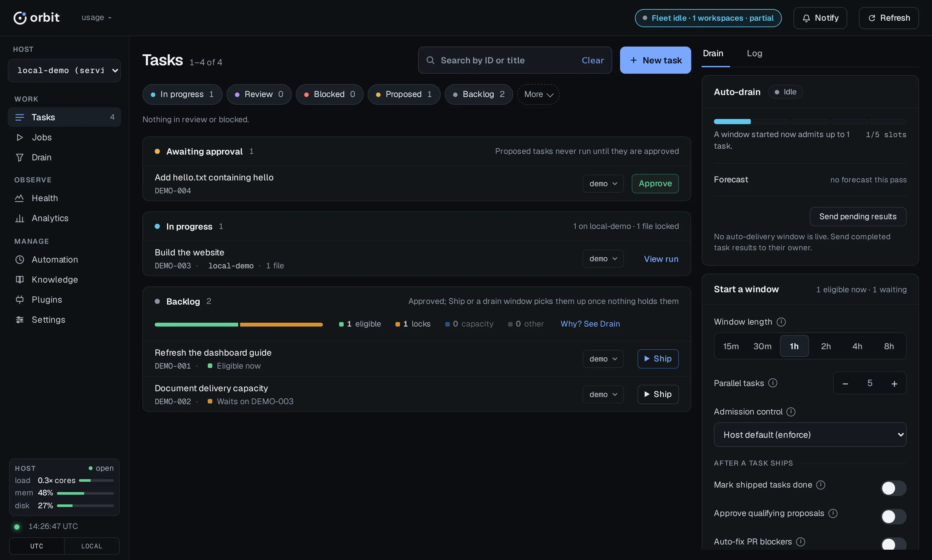Open demo dropdown for Refresh the dashboard guide
932x560 pixels.
point(603,359)
